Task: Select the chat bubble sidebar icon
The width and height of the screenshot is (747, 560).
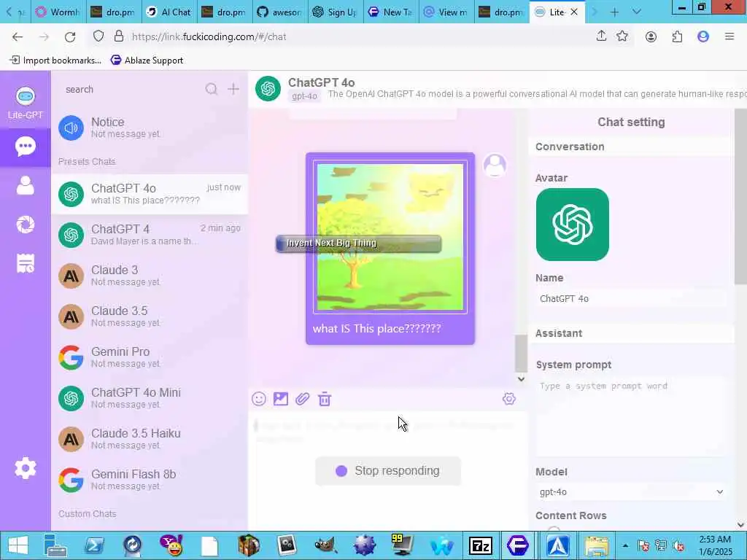Action: coord(26,146)
